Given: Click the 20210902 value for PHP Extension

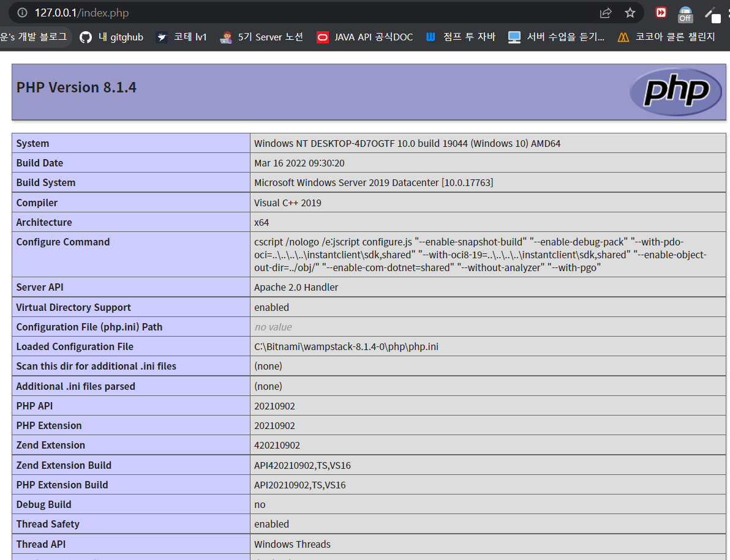Looking at the screenshot, I should [274, 425].
